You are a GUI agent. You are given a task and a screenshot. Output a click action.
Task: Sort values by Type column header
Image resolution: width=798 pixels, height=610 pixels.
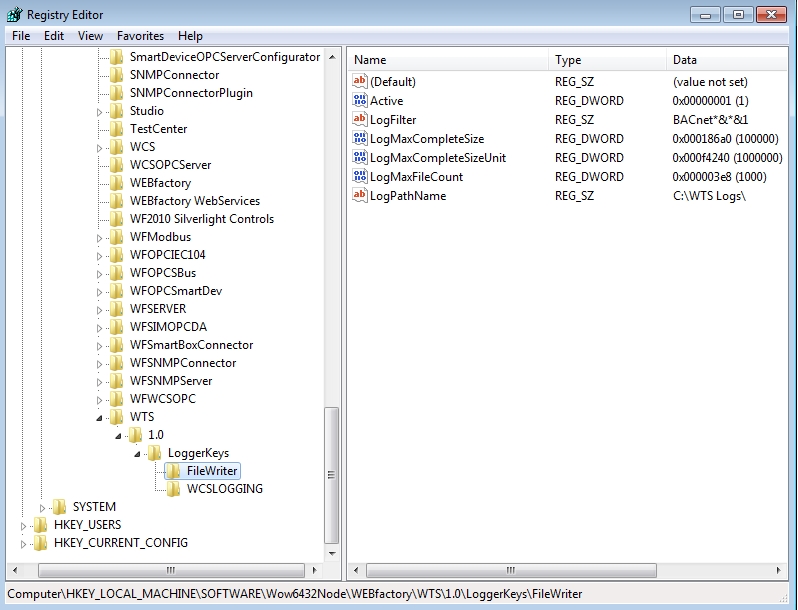[x=608, y=60]
